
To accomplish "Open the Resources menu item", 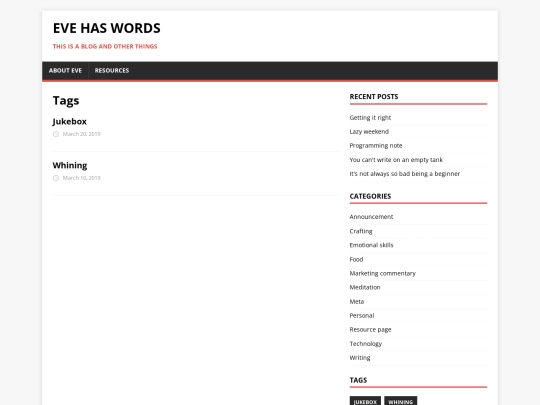I will 112,71.
